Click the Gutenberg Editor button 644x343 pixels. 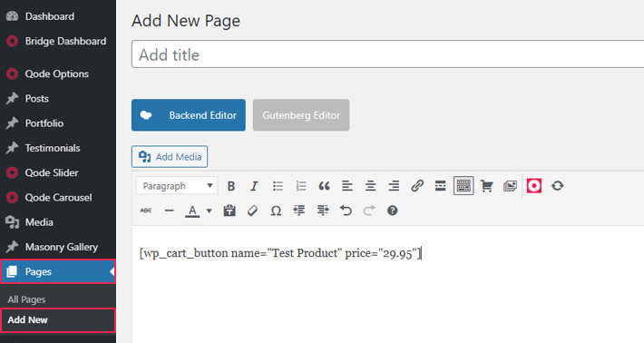tap(301, 115)
